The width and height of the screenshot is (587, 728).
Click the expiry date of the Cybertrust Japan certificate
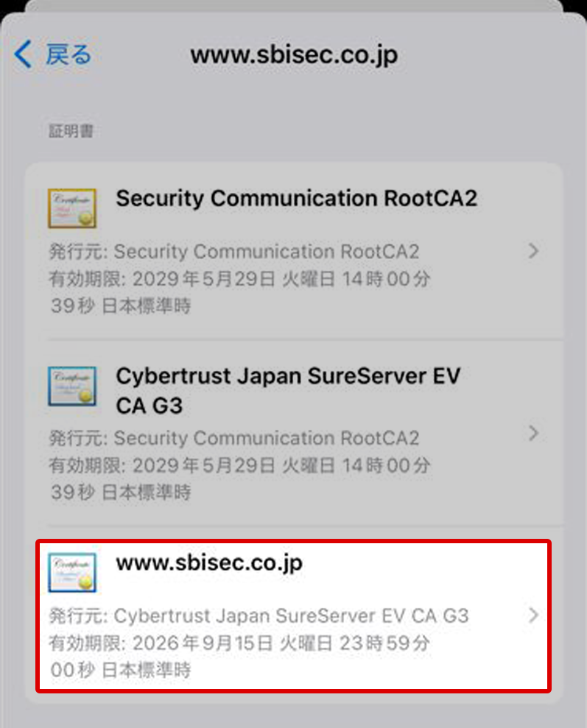pos(239,466)
